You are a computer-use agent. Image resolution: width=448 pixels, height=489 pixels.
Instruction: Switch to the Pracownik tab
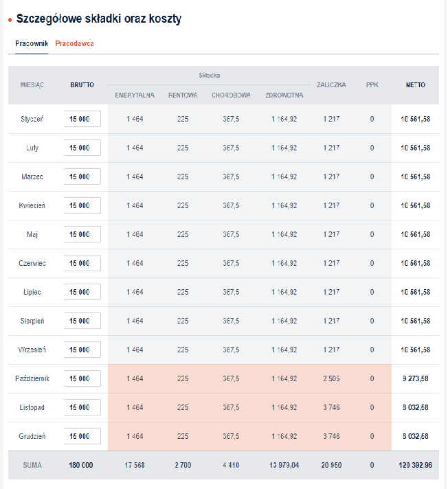point(32,43)
